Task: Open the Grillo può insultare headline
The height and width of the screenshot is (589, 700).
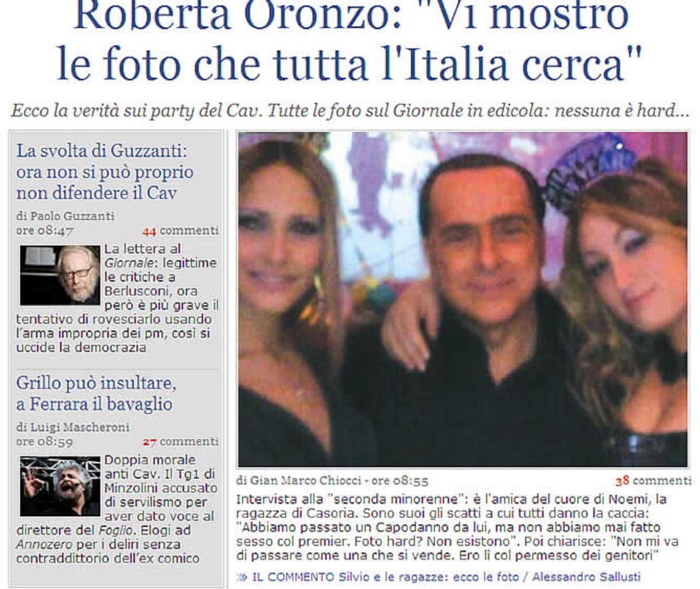Action: pos(96,393)
